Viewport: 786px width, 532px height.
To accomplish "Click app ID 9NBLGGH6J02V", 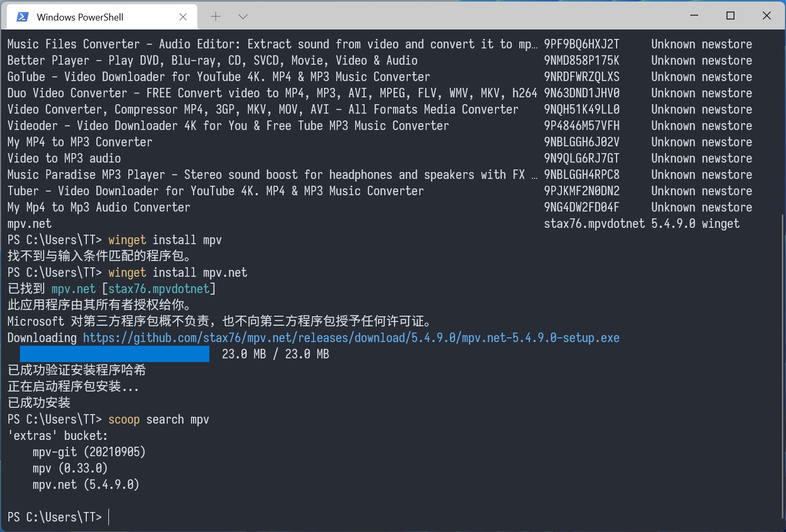I will 581,142.
